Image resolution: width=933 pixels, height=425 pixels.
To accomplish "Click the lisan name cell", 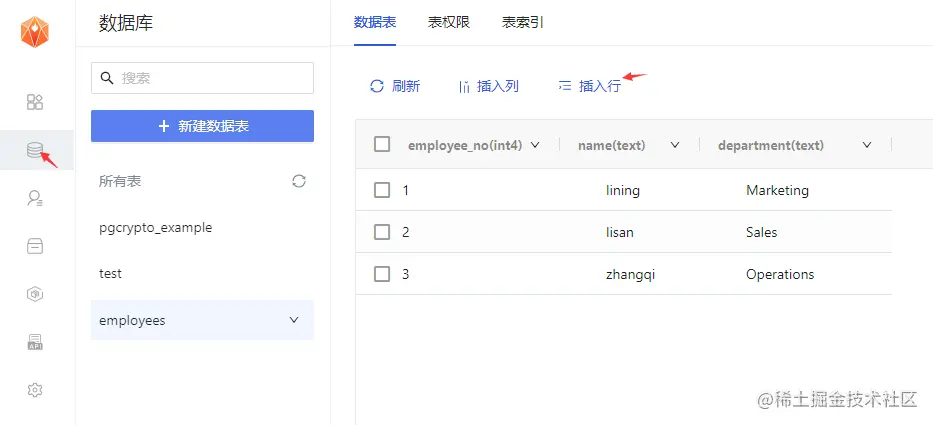I will click(619, 232).
